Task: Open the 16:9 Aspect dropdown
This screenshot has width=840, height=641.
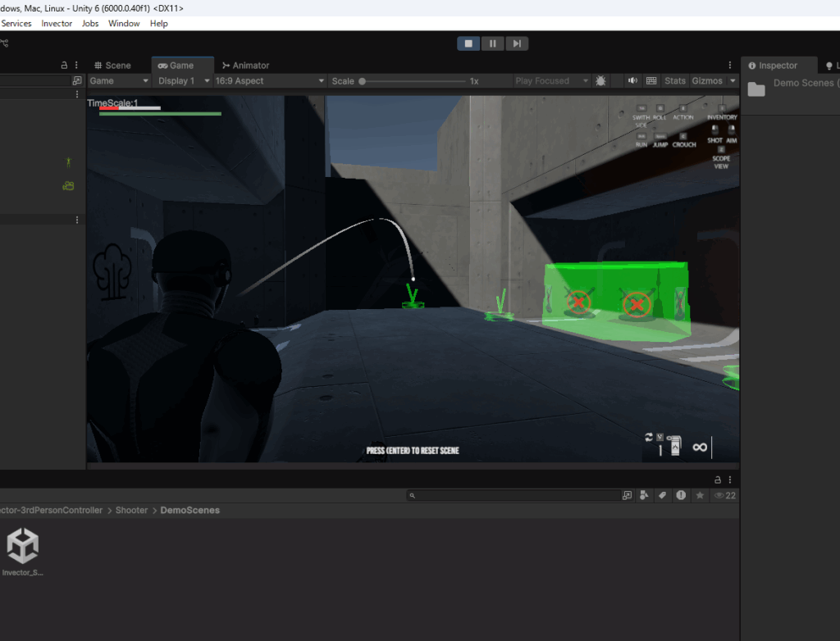Action: tap(269, 81)
